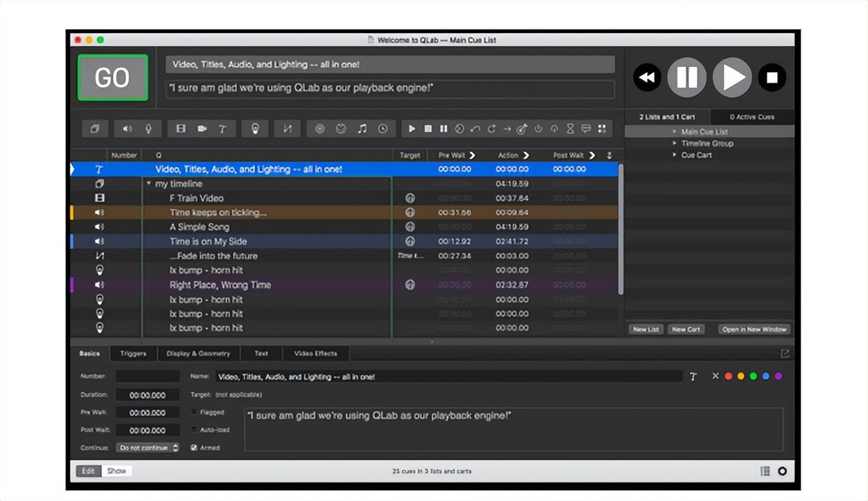Click the microphone cue icon in toolbar

149,128
